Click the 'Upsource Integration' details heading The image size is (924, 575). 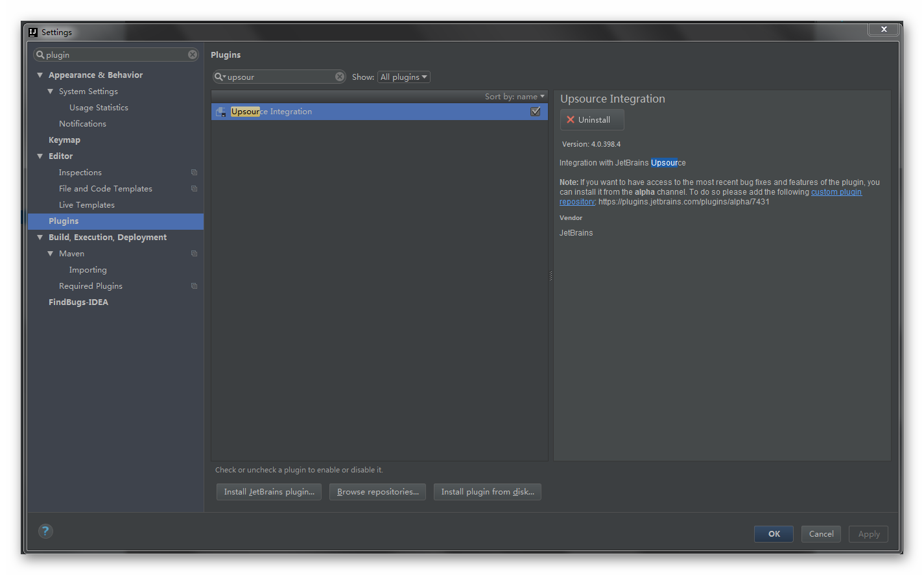click(613, 99)
